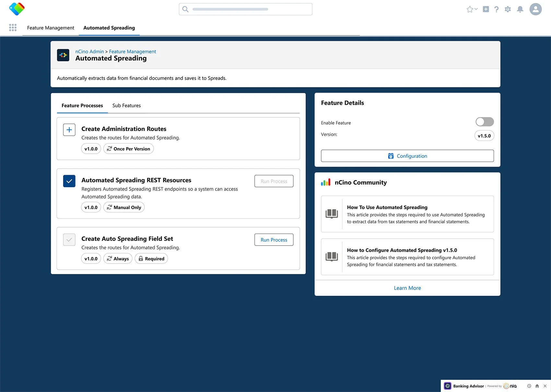Click the lock icon in Required badge
The width and height of the screenshot is (551, 392).
(x=141, y=258)
